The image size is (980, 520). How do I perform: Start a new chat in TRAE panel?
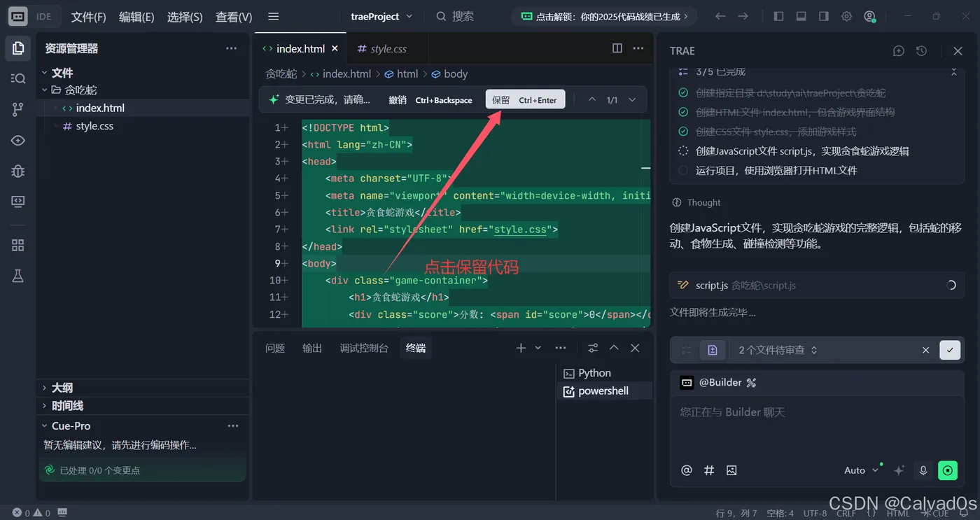pyautogui.click(x=899, y=50)
